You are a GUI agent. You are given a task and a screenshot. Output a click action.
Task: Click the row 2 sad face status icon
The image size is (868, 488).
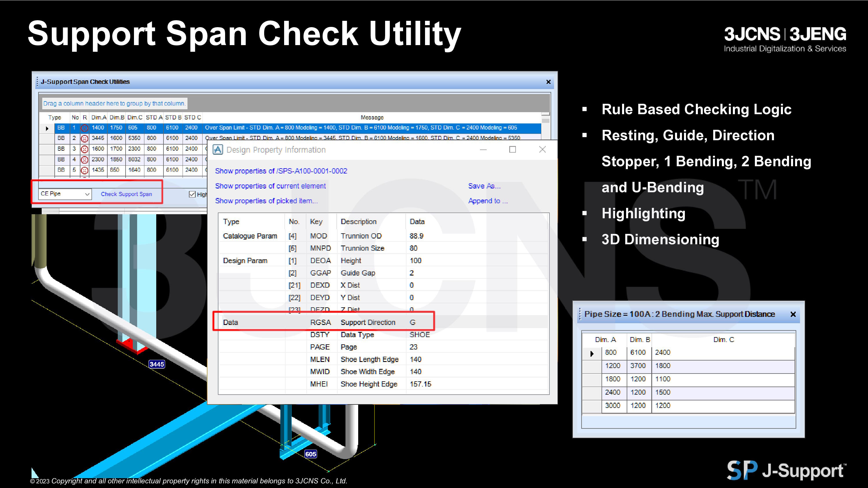click(x=84, y=138)
